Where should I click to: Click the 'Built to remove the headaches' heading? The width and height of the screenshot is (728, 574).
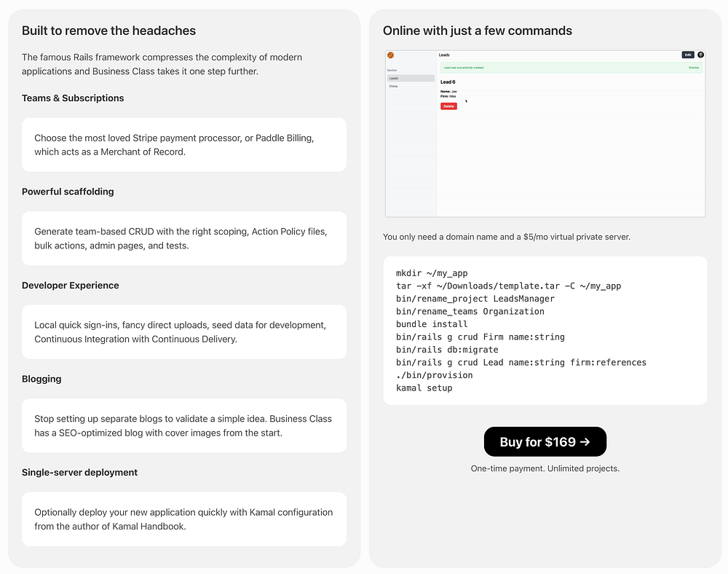[x=108, y=31]
